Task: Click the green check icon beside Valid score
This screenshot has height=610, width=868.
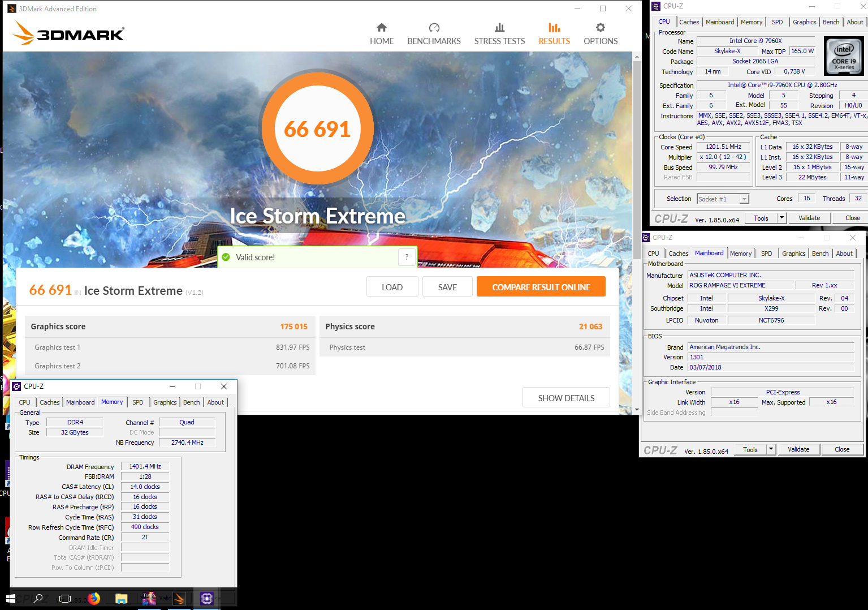Action: (226, 257)
